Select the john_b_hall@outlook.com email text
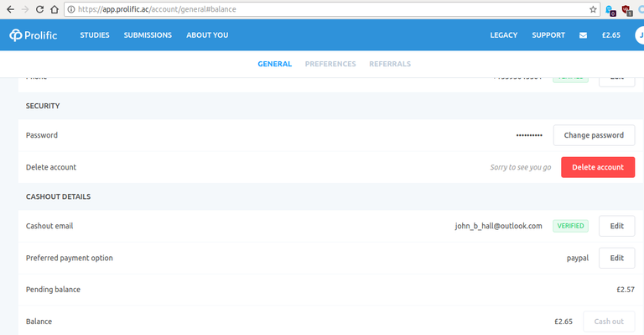 (499, 226)
